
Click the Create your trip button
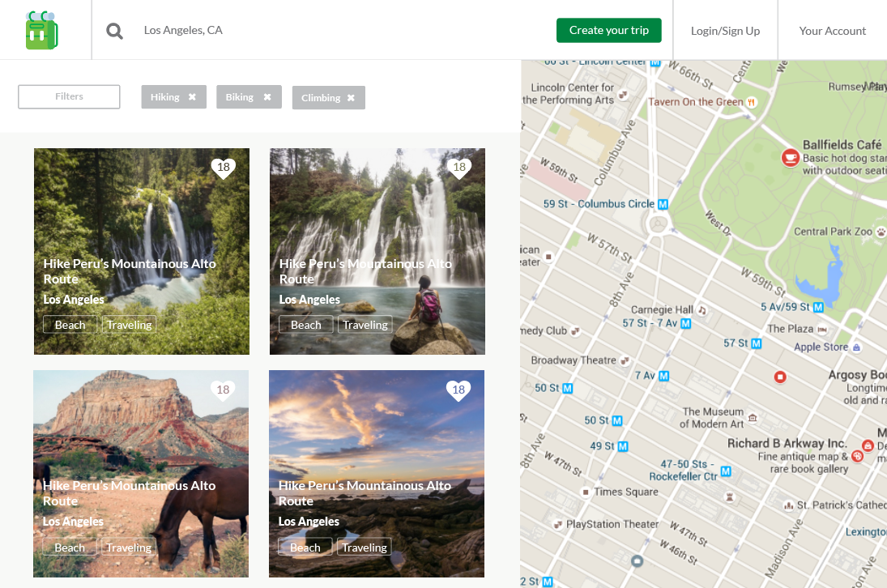tap(608, 31)
